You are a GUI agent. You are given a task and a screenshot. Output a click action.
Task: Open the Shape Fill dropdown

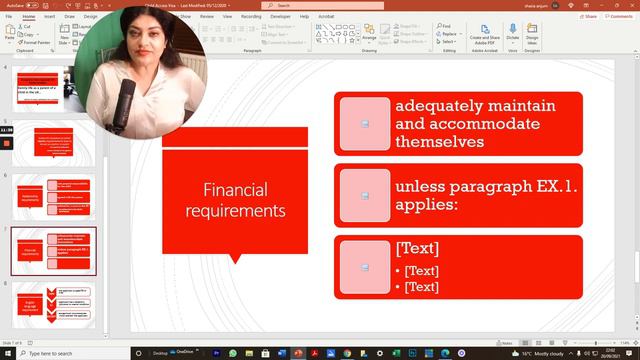pos(407,27)
